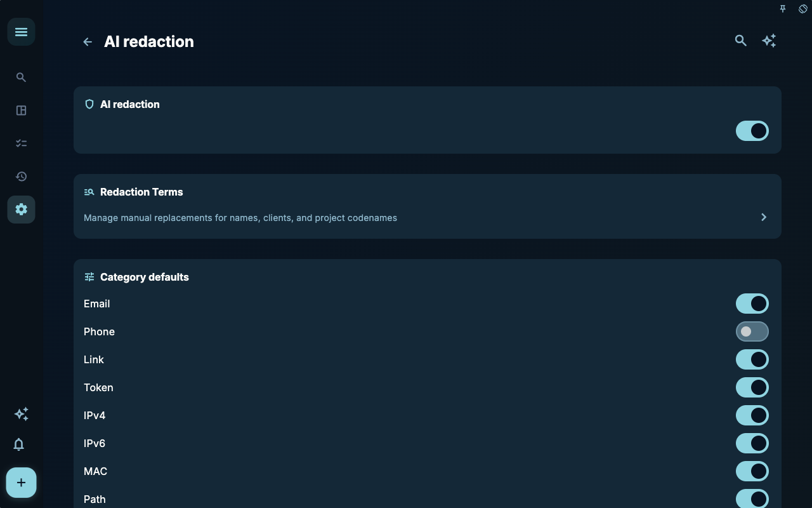The width and height of the screenshot is (812, 508).
Task: Open the hamburger menu in the sidebar
Action: [21, 32]
